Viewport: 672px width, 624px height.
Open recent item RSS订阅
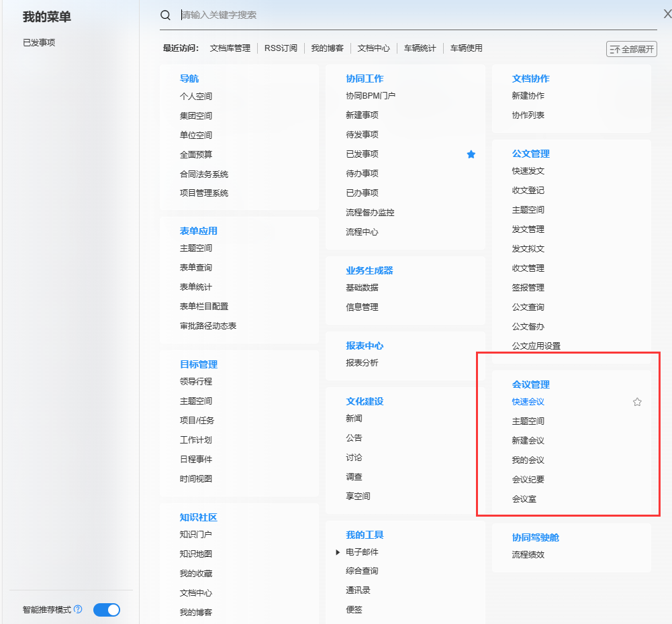[281, 48]
